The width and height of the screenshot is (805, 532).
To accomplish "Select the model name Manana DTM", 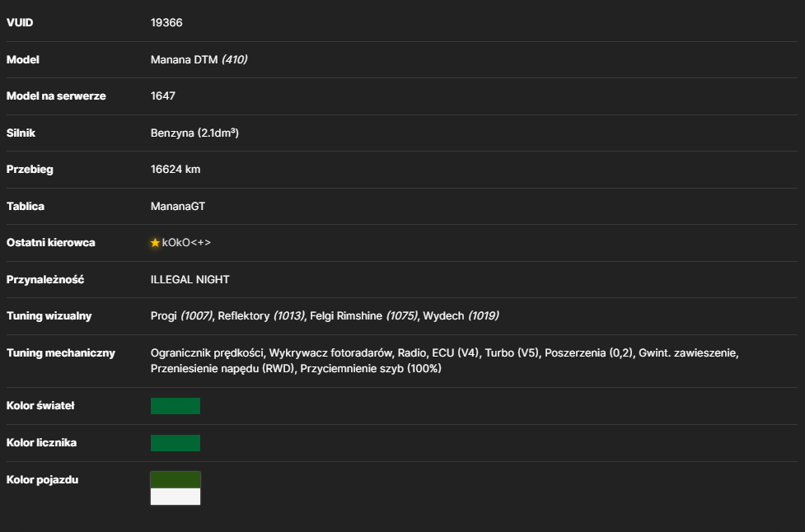I will click(184, 59).
